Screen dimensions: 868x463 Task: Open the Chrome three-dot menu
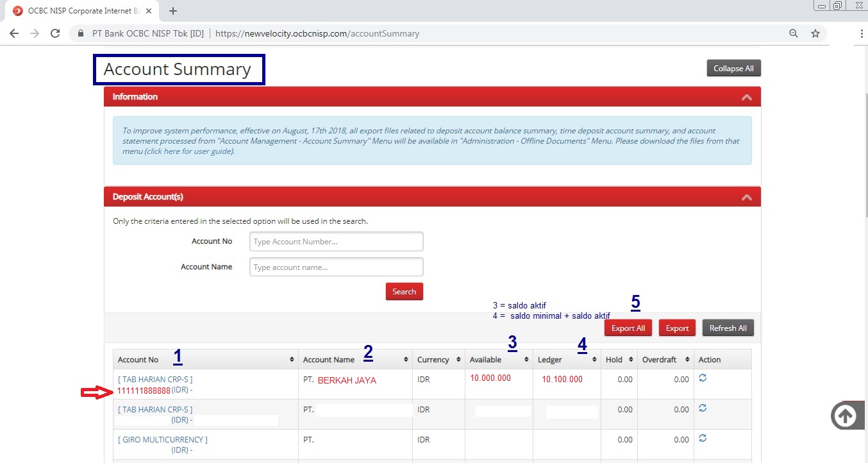click(x=861, y=33)
